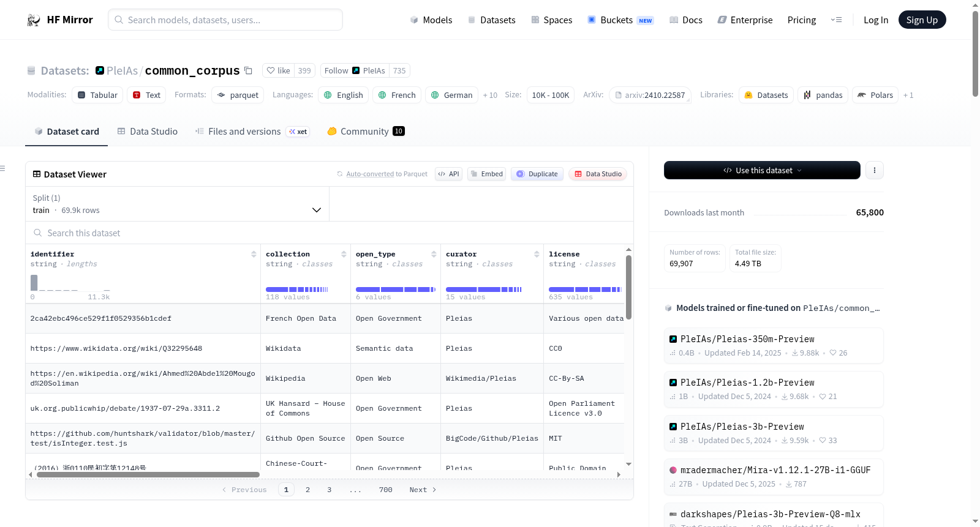Open Buckets in top navigation

click(620, 20)
